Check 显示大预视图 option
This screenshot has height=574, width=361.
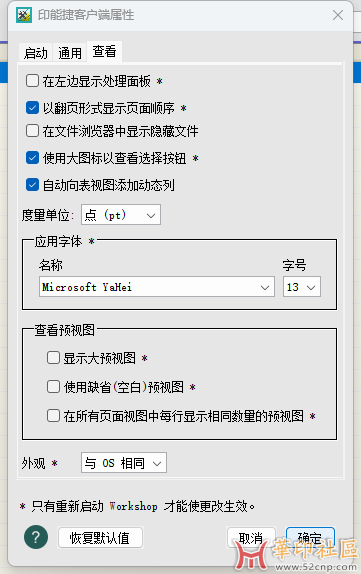click(x=53, y=358)
